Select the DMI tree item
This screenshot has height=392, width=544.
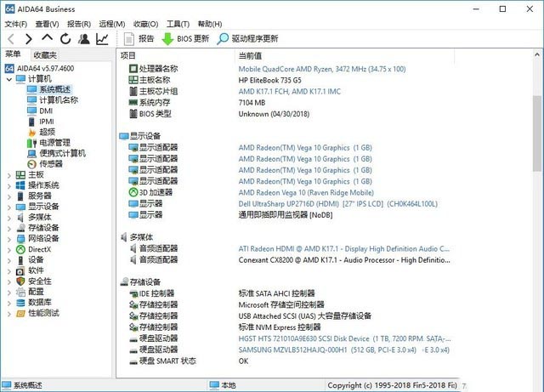click(40, 111)
